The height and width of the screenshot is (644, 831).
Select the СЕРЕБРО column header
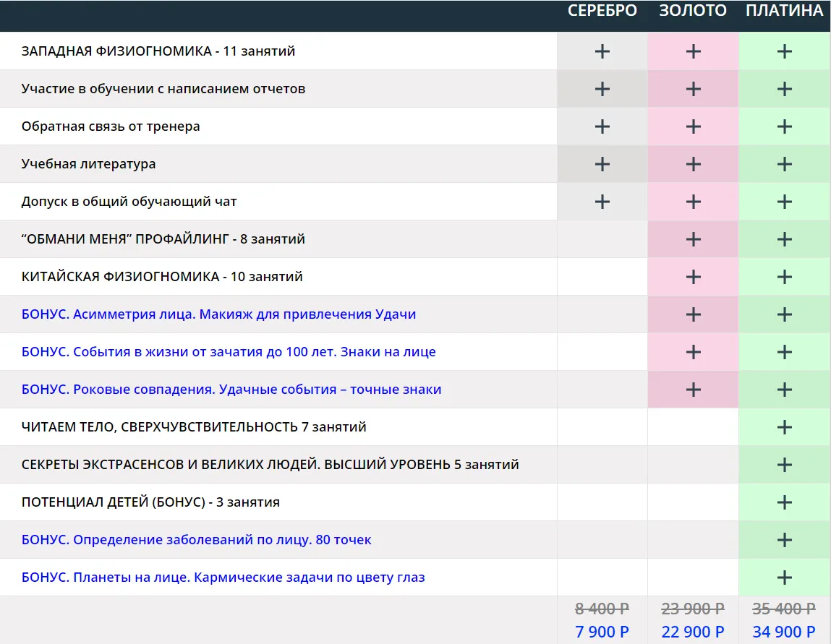click(602, 11)
